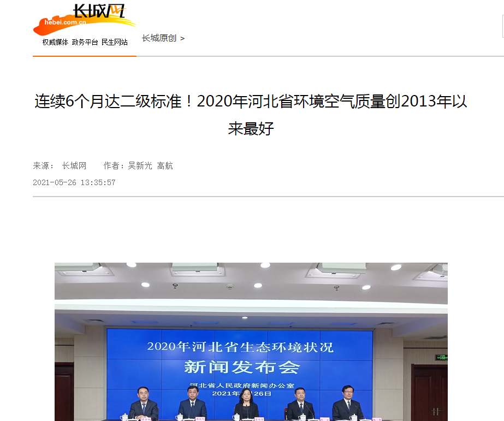The width and height of the screenshot is (504, 421).
Task: Click the 权威媒体 tagline text
Action: 55,42
